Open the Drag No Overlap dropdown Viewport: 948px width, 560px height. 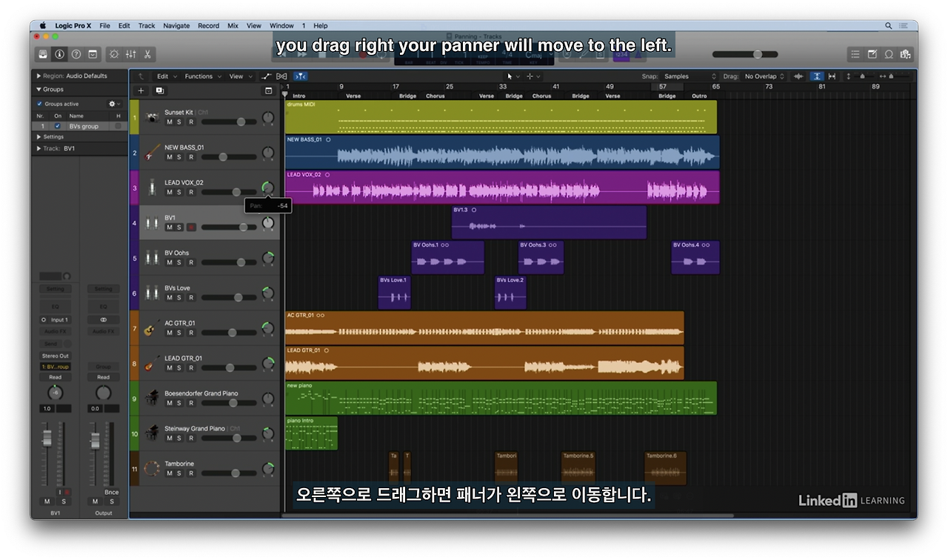point(764,76)
